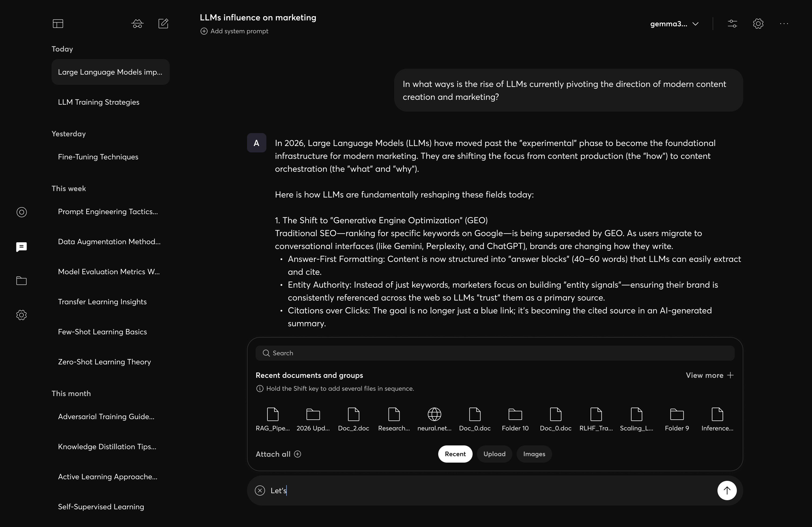The height and width of the screenshot is (527, 812).
Task: Open the folder icon in left rail
Action: (x=21, y=281)
